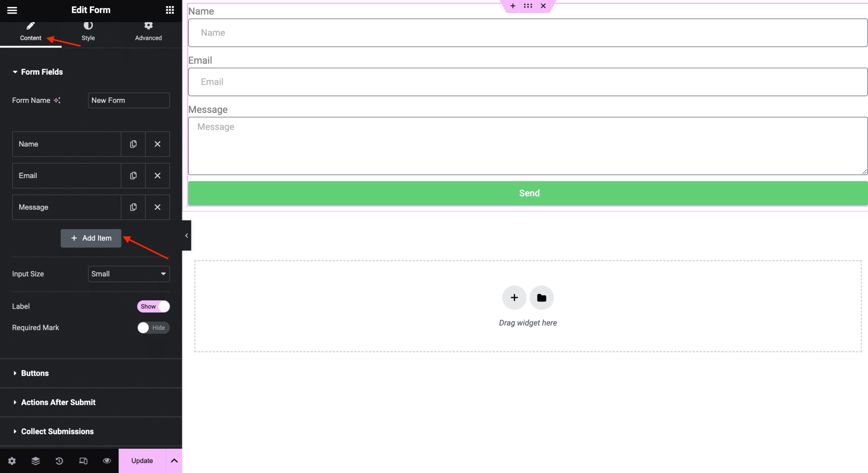Open the History icon in the footer
The image size is (868, 473).
[x=59, y=461]
